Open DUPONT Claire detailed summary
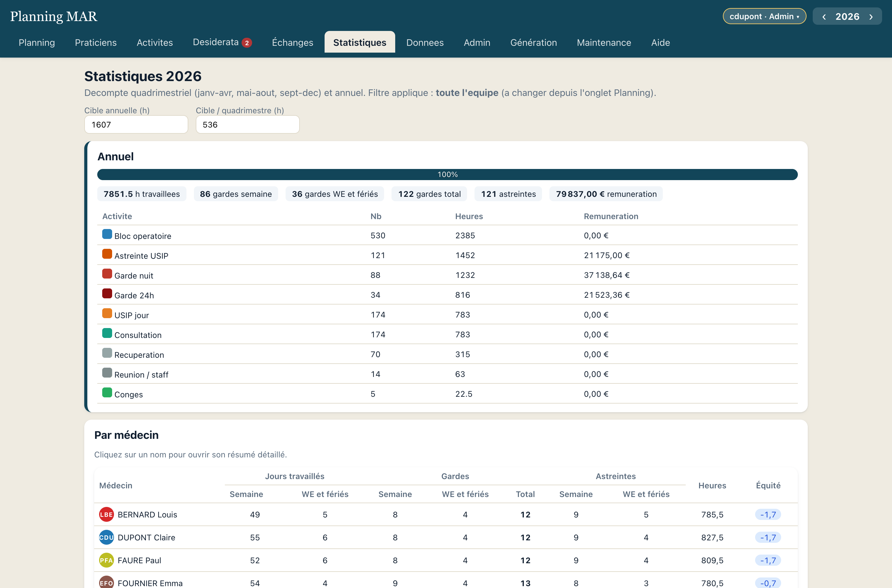Image resolution: width=892 pixels, height=588 pixels. point(146,537)
